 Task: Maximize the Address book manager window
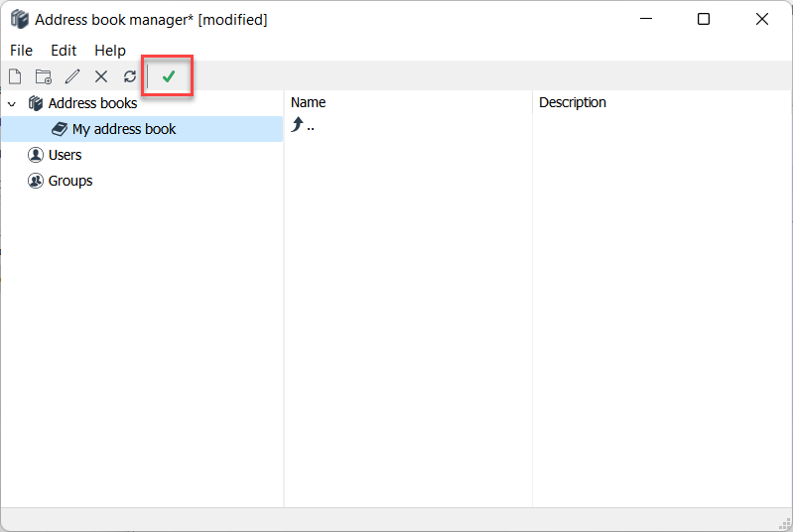pos(703,19)
